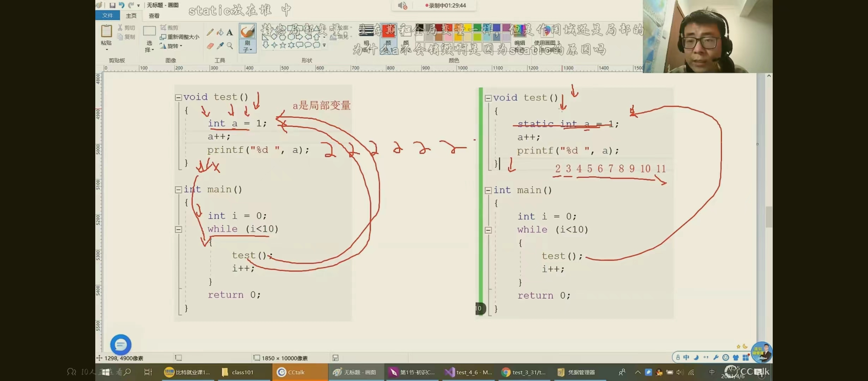Toggle the muted speaker in recording bar
The image size is (868, 381).
pyautogui.click(x=402, y=6)
